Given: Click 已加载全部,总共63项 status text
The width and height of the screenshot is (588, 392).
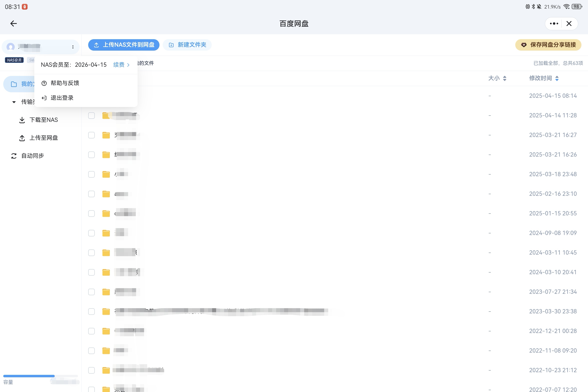Looking at the screenshot, I should click(x=558, y=63).
